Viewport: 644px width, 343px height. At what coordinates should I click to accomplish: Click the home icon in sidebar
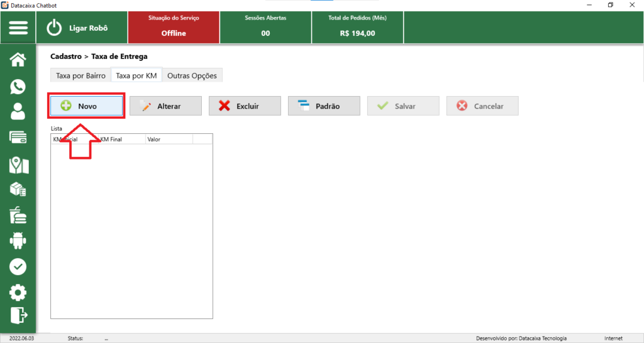click(x=18, y=60)
